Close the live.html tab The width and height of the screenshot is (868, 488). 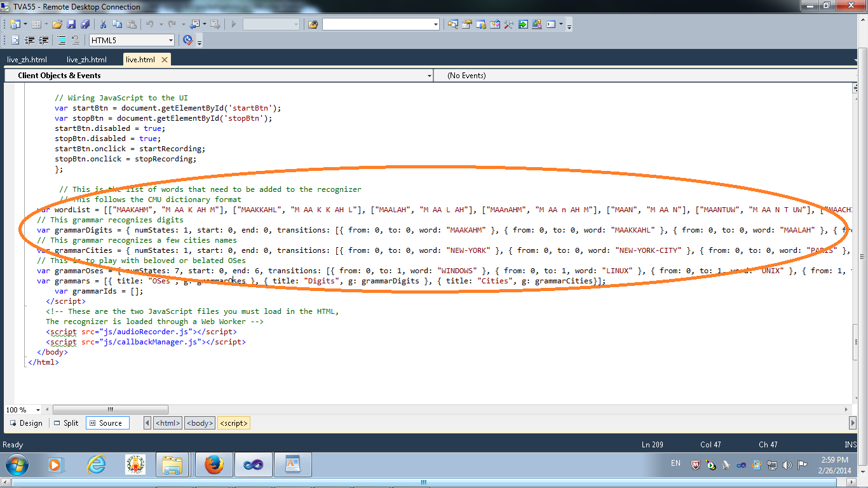[164, 60]
